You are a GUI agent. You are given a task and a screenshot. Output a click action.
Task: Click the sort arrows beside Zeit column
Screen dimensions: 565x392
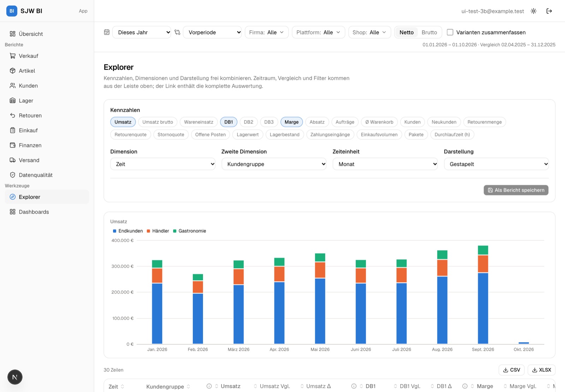(x=123, y=386)
